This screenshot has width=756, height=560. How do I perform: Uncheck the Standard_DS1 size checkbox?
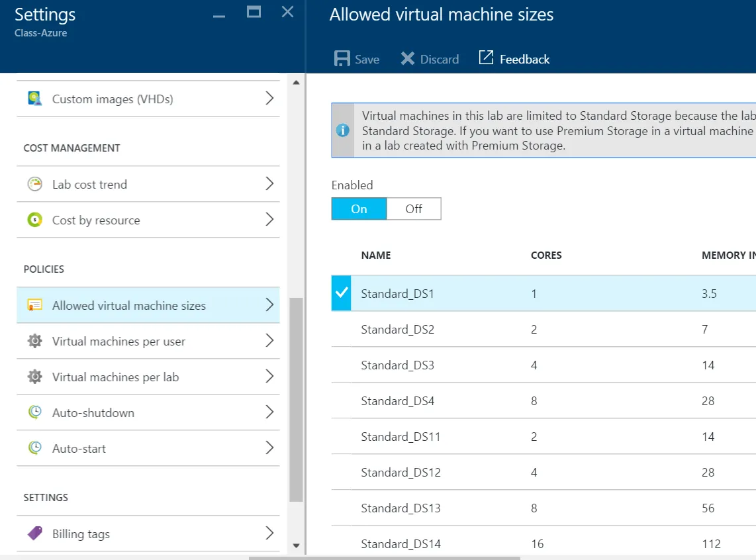342,293
